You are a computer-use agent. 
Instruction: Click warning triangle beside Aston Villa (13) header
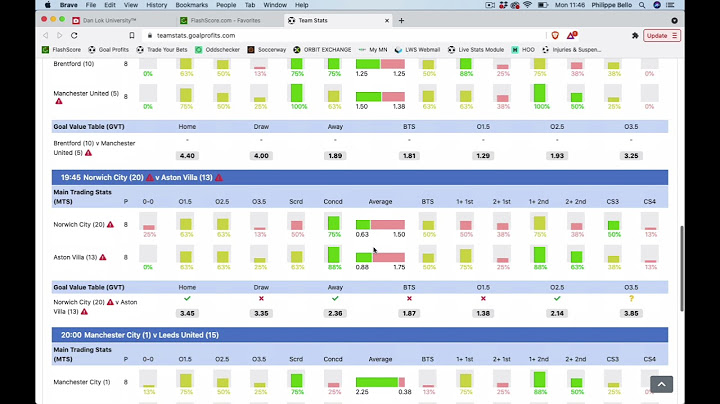[219, 178]
